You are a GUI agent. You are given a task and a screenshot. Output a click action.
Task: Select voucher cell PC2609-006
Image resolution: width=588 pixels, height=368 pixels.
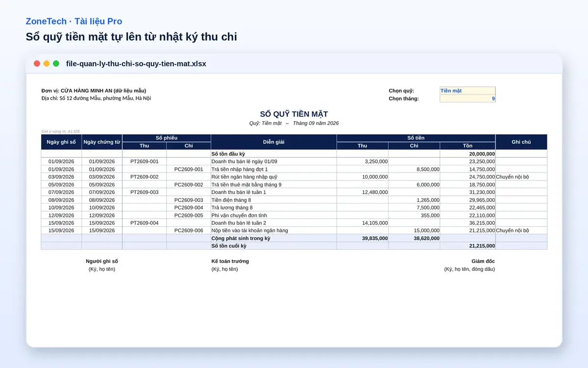coord(189,231)
